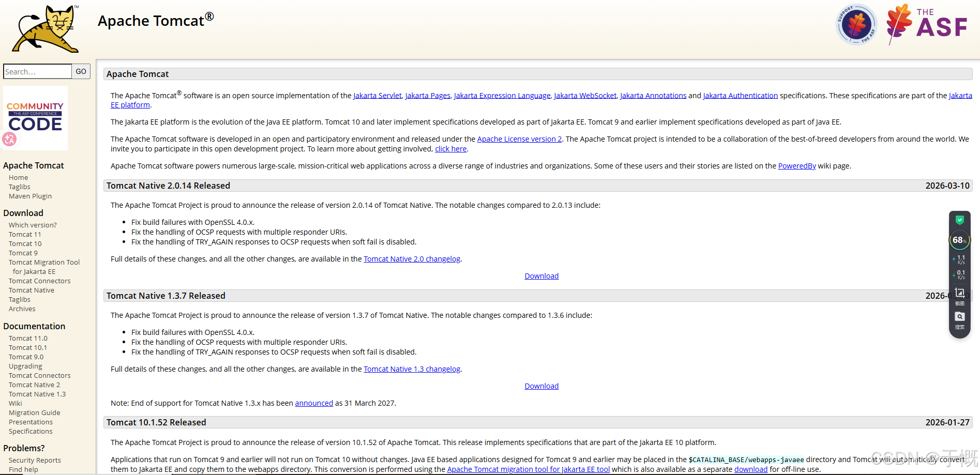Viewport: 980px width, 475px height.
Task: Open Presentations sidebar link
Action: click(31, 422)
